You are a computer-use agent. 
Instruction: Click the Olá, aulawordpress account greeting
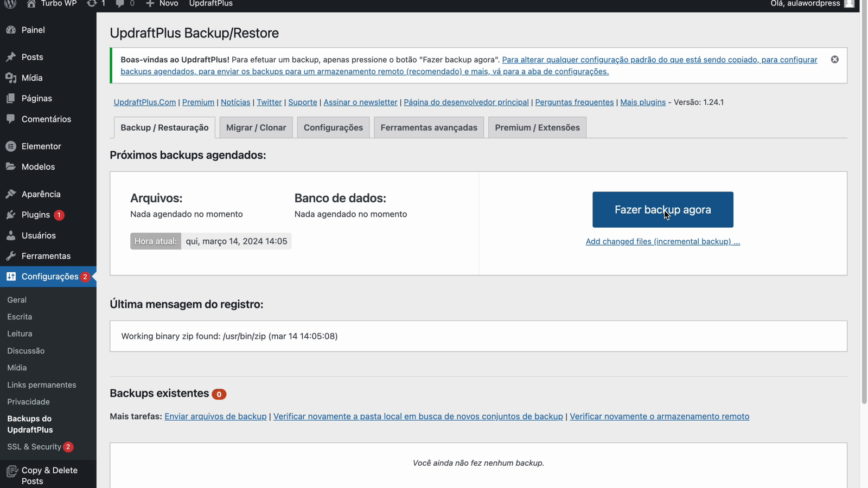(805, 4)
